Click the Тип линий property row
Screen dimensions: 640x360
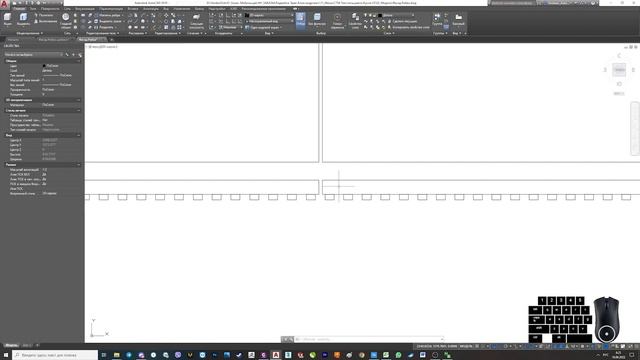pyautogui.click(x=42, y=76)
